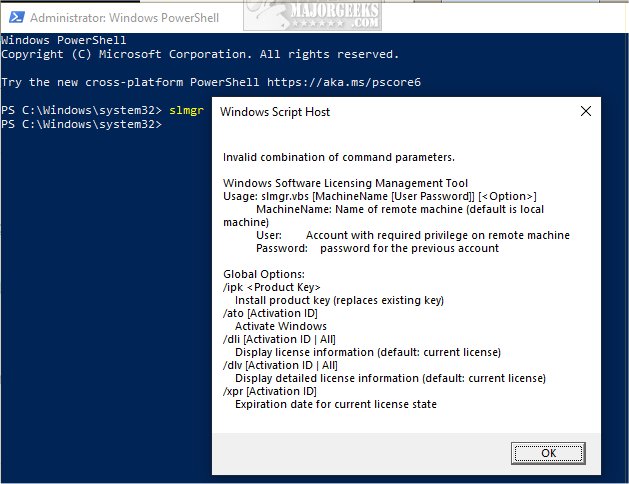
Task: Click the PowerShell icon in title bar
Action: [x=13, y=15]
